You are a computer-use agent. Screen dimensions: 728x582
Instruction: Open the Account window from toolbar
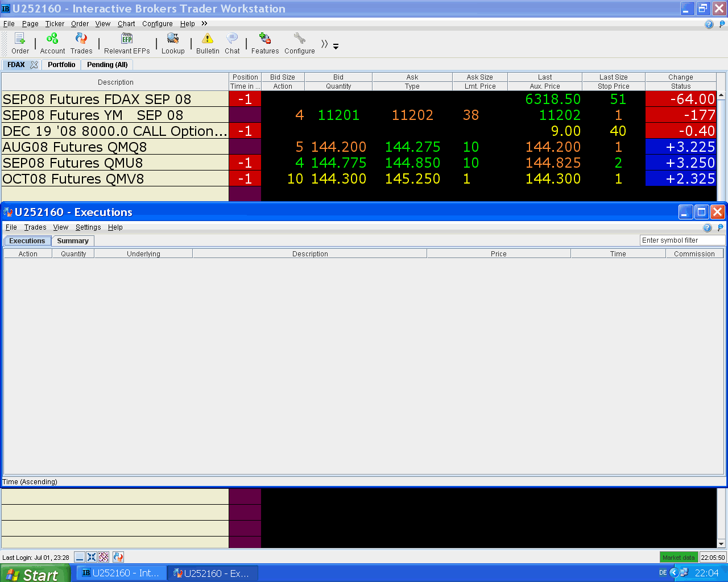pyautogui.click(x=52, y=43)
